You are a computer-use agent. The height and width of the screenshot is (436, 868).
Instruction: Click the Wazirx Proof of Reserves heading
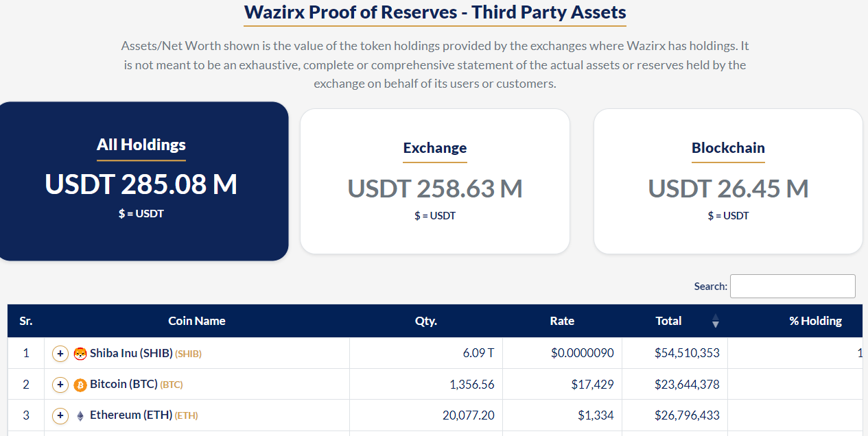click(x=434, y=12)
